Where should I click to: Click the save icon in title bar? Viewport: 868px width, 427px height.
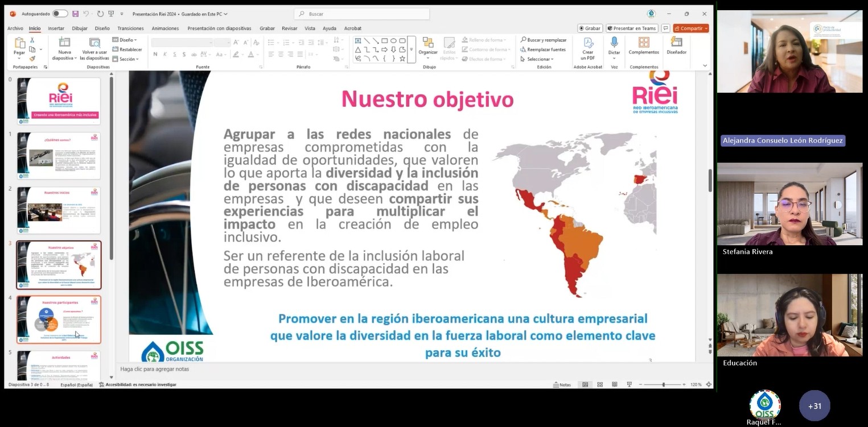(x=75, y=14)
